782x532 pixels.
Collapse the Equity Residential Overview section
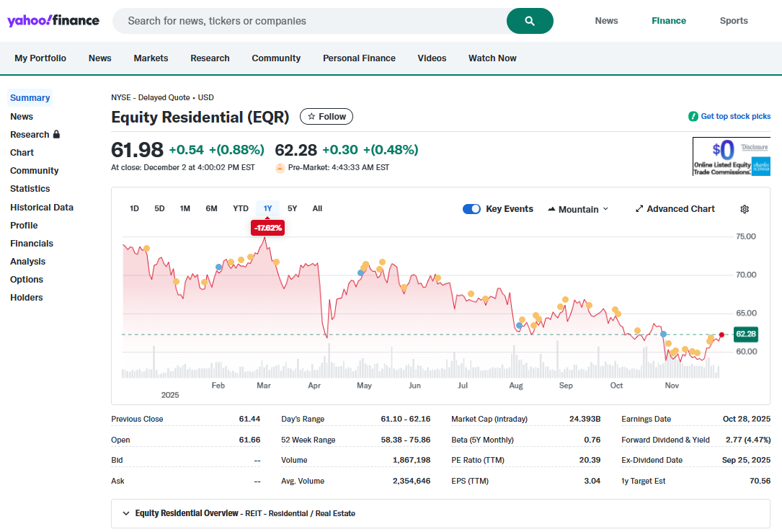tap(126, 513)
